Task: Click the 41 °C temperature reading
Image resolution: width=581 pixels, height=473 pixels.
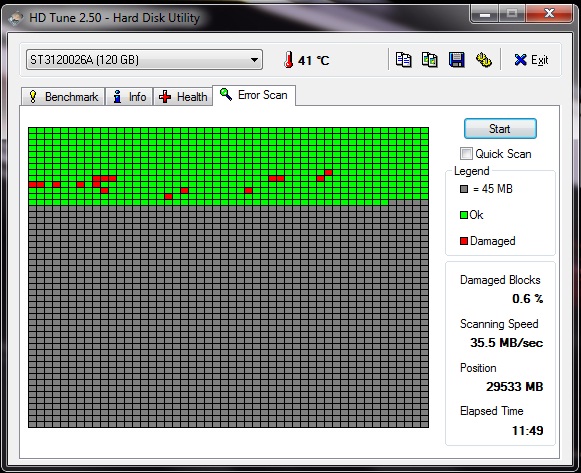Action: tap(313, 60)
